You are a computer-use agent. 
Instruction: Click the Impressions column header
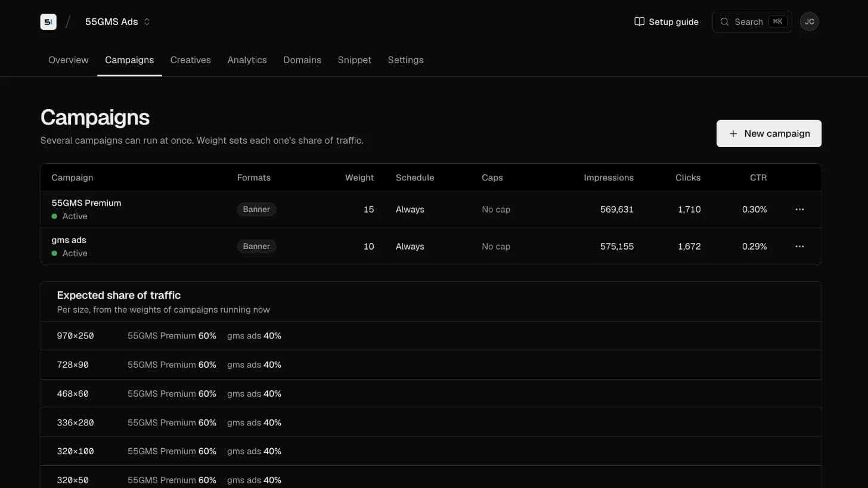[609, 178]
